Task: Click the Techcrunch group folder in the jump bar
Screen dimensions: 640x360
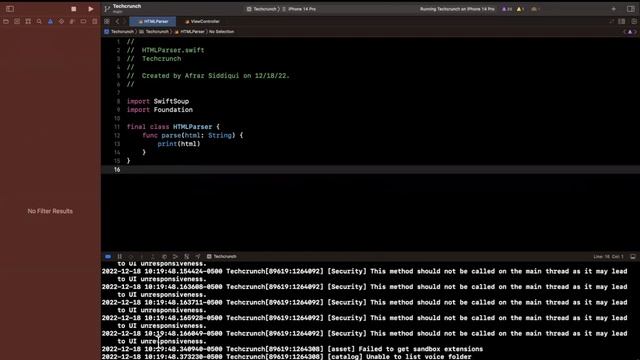Action: click(x=154, y=31)
